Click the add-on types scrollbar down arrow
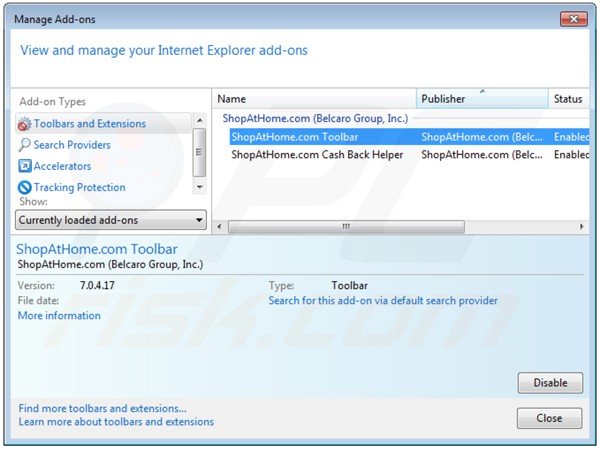This screenshot has width=600, height=451. coord(199,187)
